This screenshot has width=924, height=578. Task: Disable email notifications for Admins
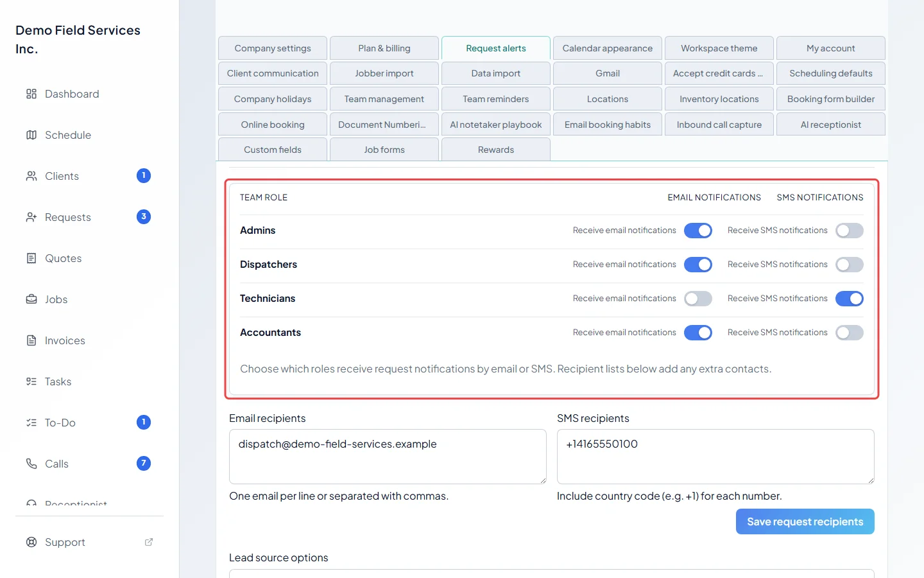click(698, 231)
